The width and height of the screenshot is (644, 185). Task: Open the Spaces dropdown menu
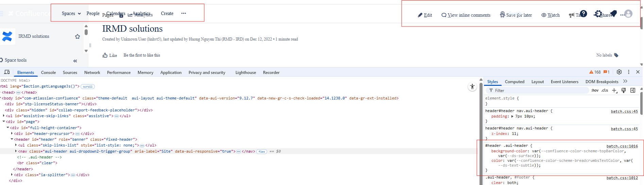[x=71, y=13]
